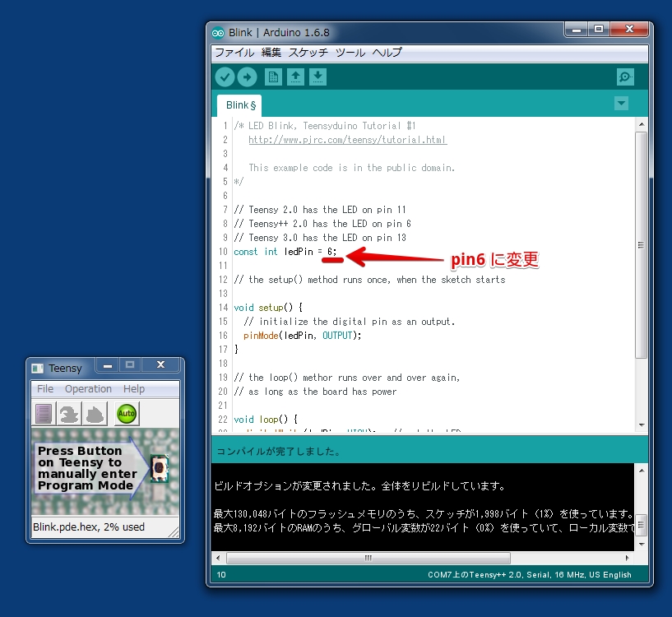
Task: Close the Arduino window
Action: click(x=629, y=30)
